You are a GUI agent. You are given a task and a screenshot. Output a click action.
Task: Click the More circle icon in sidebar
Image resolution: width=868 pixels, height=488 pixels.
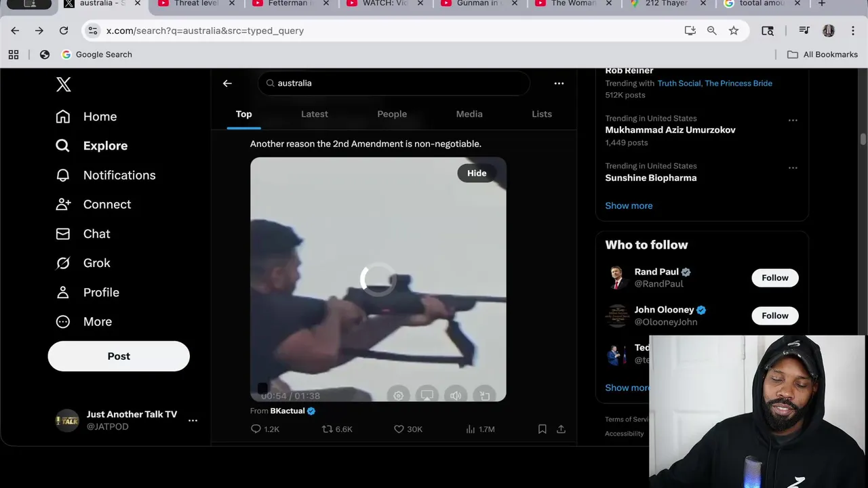[x=63, y=322]
